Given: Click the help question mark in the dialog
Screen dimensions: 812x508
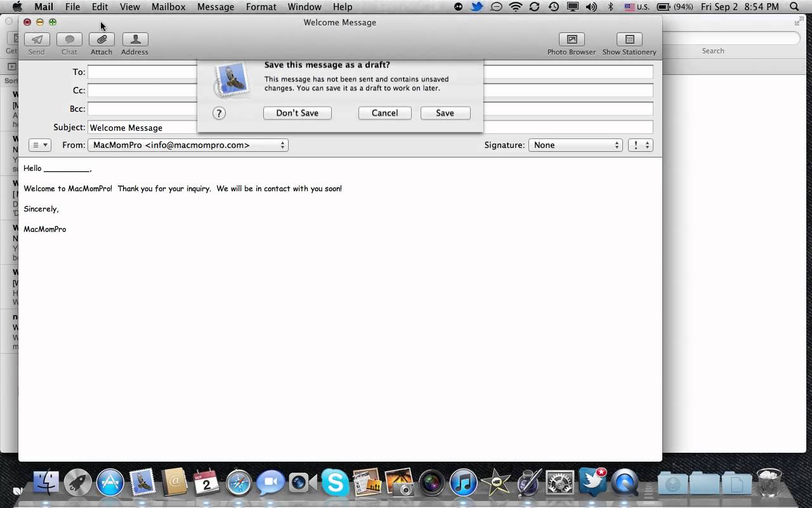Looking at the screenshot, I should click(x=219, y=113).
